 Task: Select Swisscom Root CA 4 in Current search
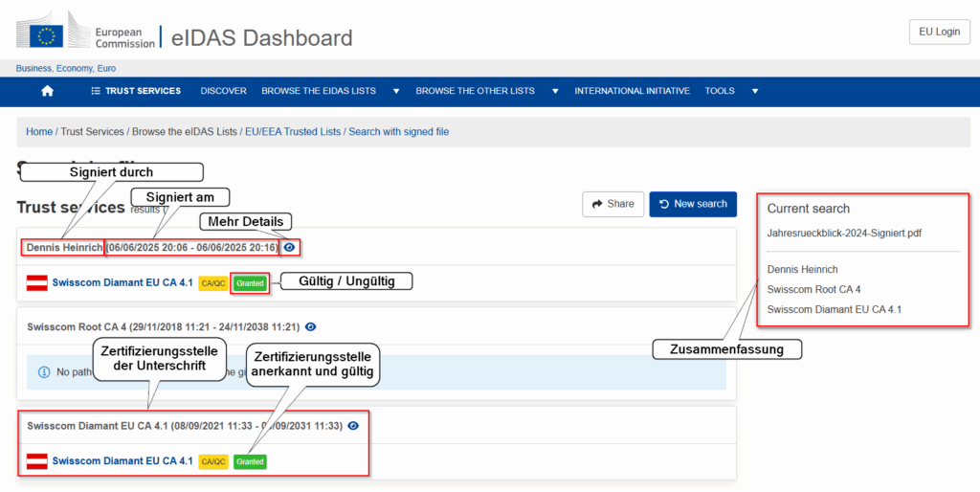coord(813,289)
